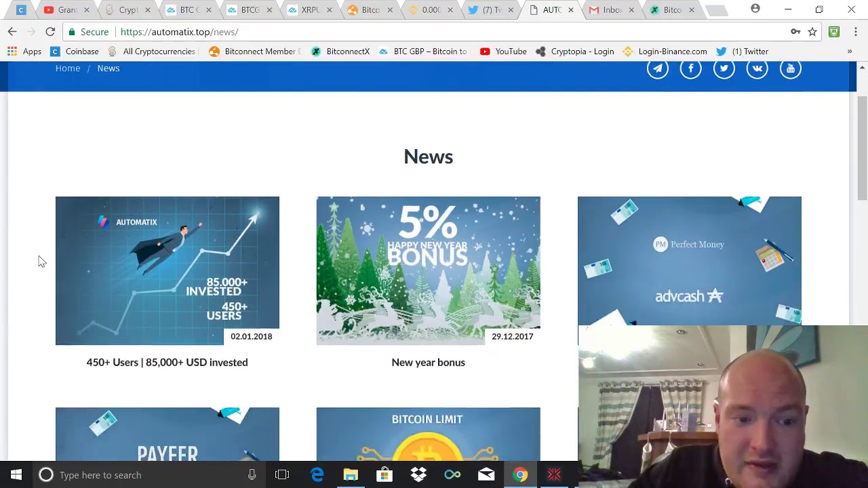The height and width of the screenshot is (488, 868).
Task: Open the Windows Start menu
Action: tap(16, 475)
